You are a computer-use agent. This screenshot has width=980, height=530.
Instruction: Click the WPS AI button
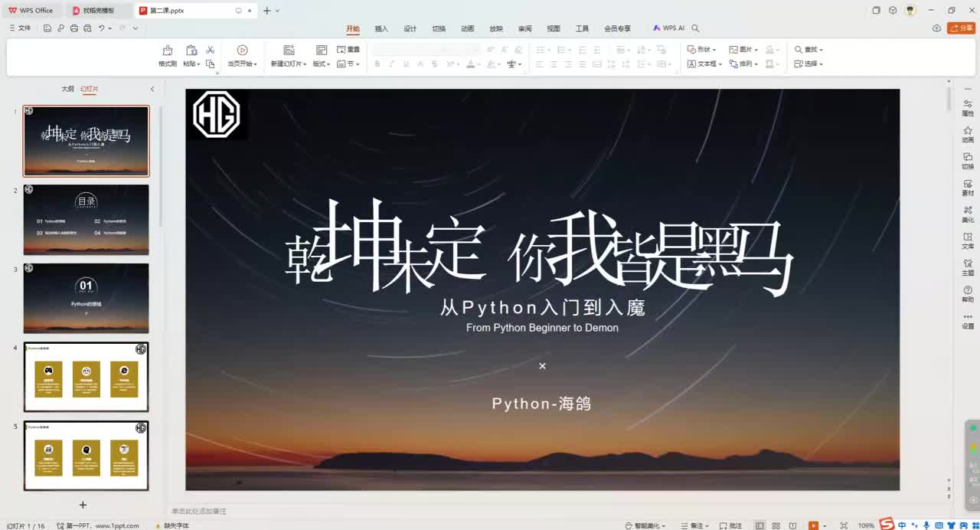[x=668, y=28]
